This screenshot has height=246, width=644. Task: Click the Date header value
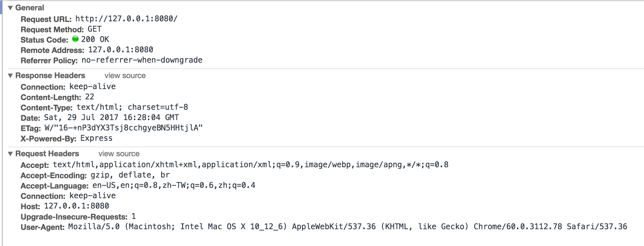[111, 118]
